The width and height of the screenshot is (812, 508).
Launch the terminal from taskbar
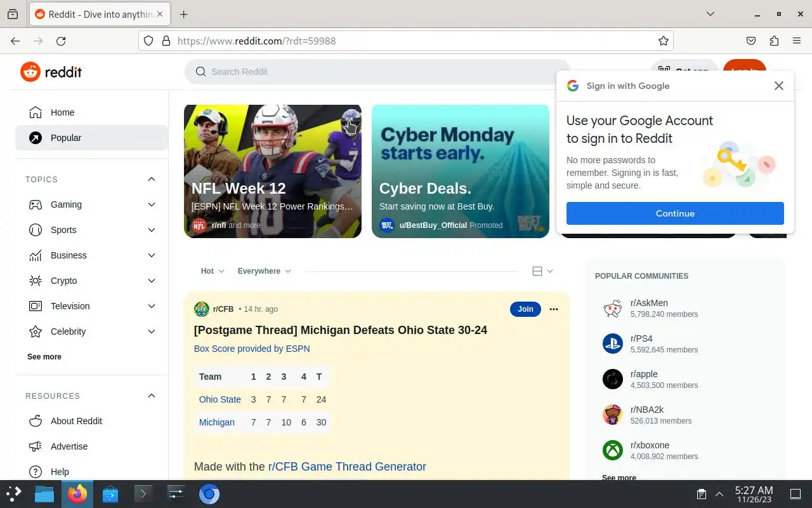coord(143,494)
